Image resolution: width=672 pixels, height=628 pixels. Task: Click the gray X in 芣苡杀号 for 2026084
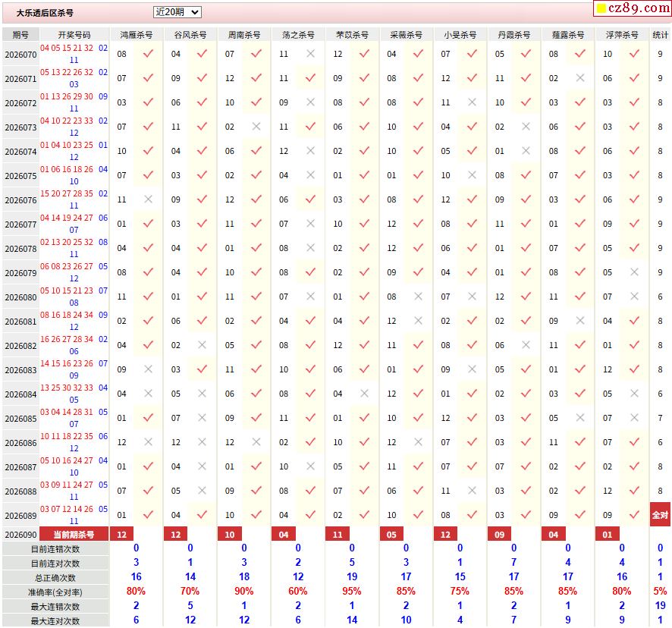point(364,394)
